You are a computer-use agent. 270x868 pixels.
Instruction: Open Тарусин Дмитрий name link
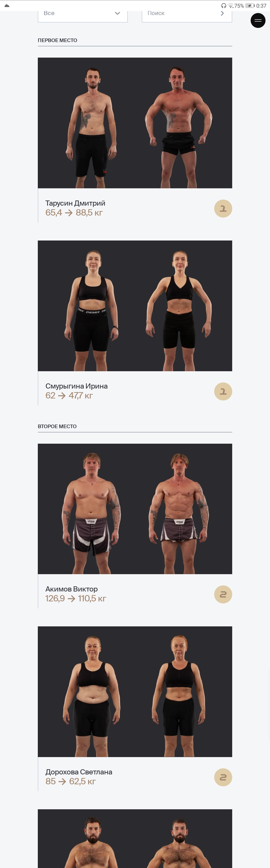pyautogui.click(x=75, y=203)
